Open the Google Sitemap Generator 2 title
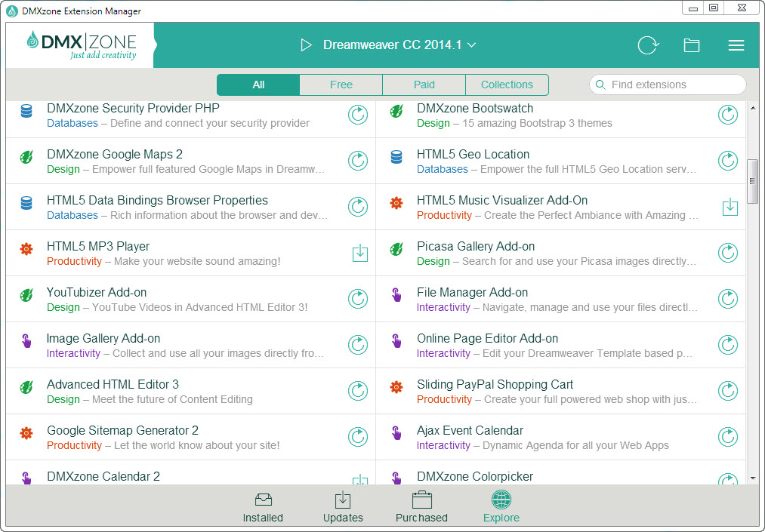Image resolution: width=765 pixels, height=532 pixels. tap(122, 431)
